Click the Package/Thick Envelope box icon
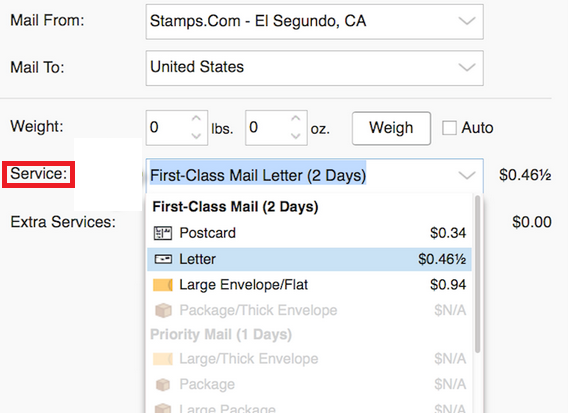Viewport: 568px width, 413px height. 163,310
